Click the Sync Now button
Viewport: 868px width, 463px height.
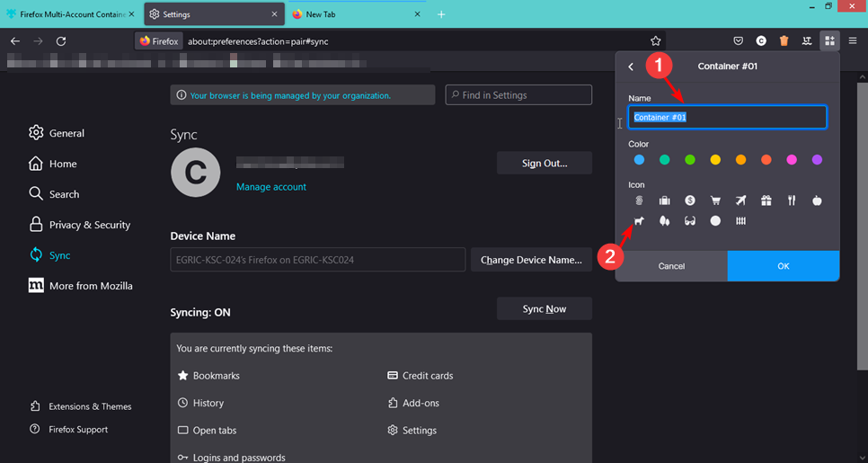pos(545,309)
